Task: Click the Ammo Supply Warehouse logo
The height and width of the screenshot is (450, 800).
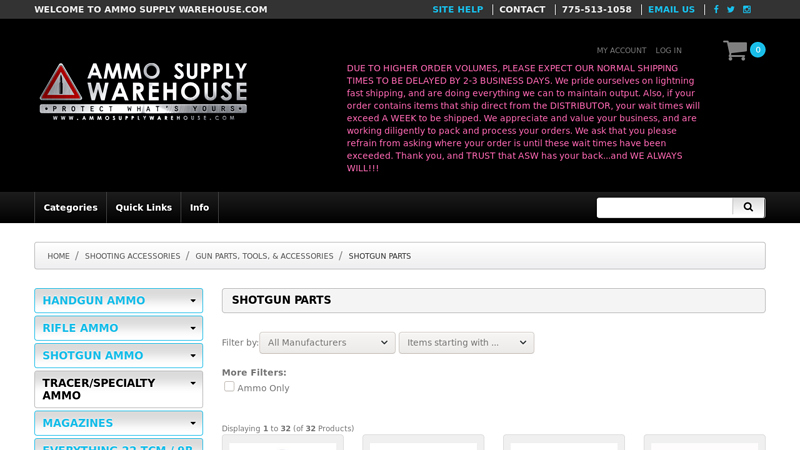Action: (x=143, y=91)
